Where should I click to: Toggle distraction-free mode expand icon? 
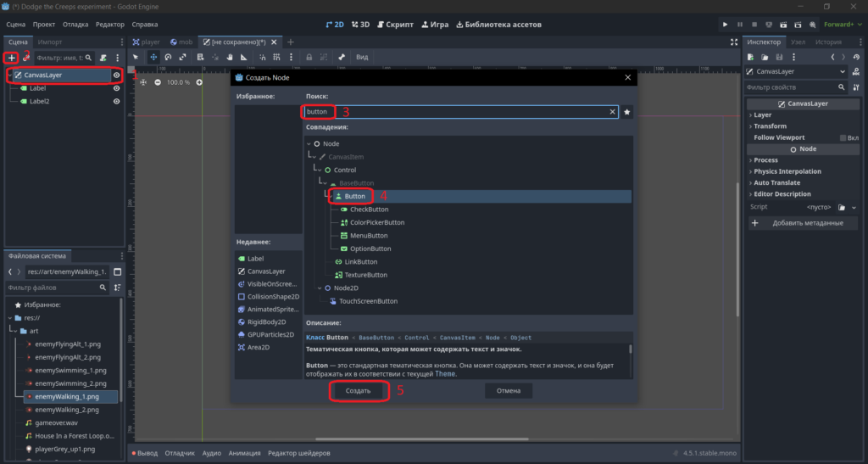(733, 42)
